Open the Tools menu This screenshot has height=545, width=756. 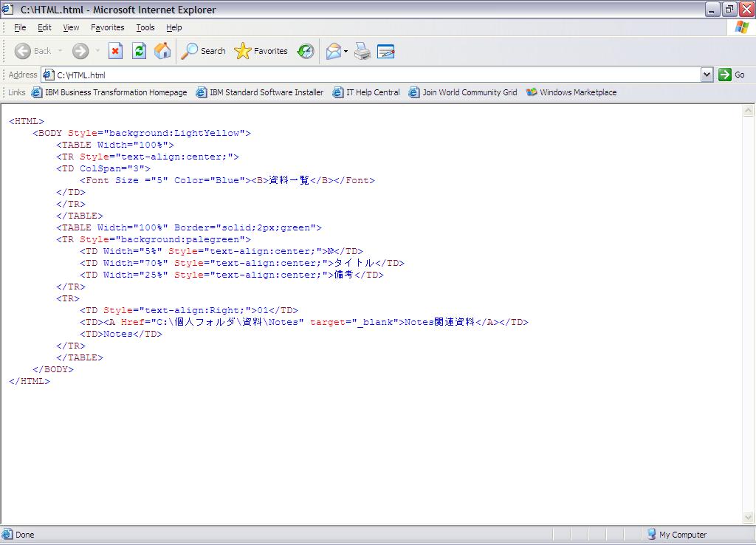point(145,27)
